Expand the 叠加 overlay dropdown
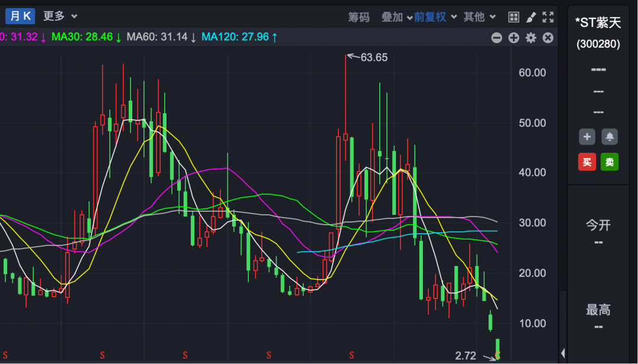The height and width of the screenshot is (364, 638). [397, 17]
